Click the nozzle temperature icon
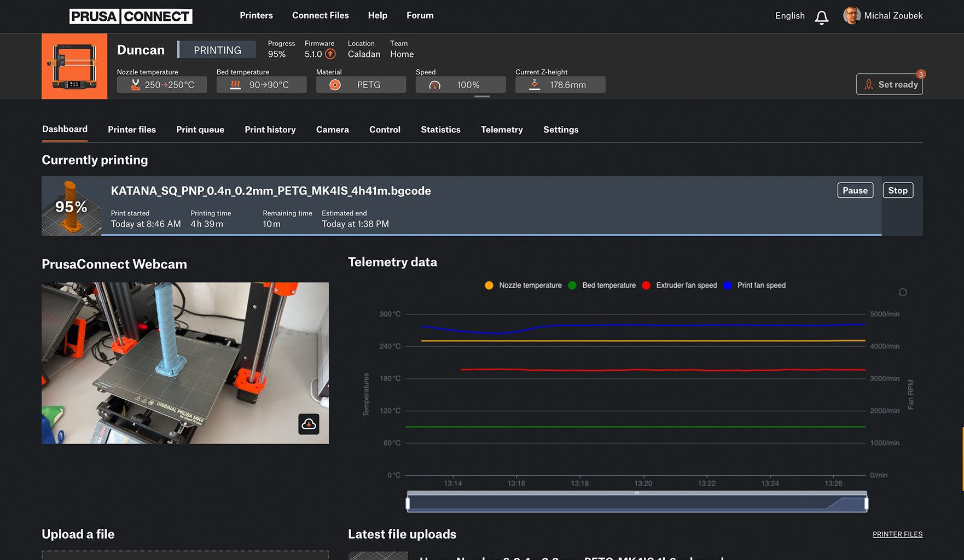The image size is (964, 560). click(135, 85)
